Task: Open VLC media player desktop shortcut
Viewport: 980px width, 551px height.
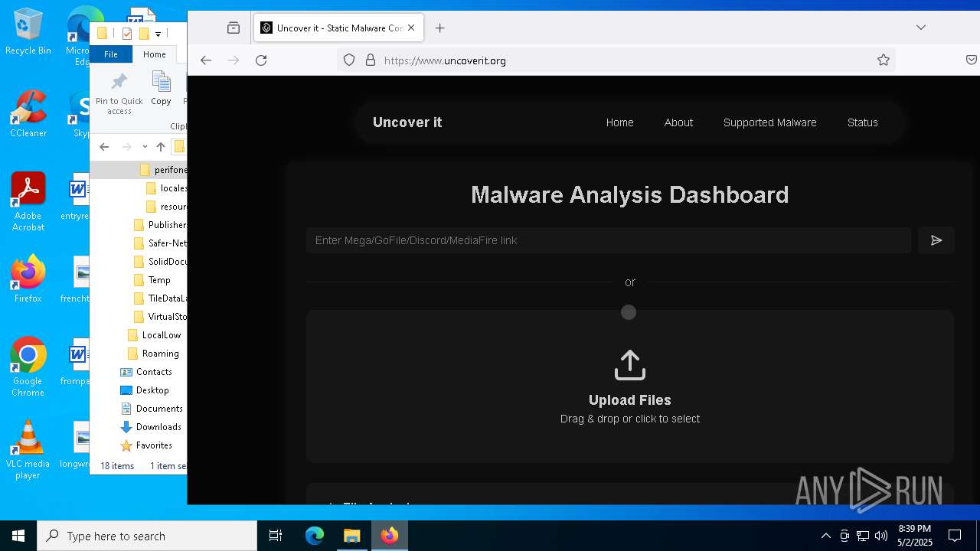Action: 28,450
